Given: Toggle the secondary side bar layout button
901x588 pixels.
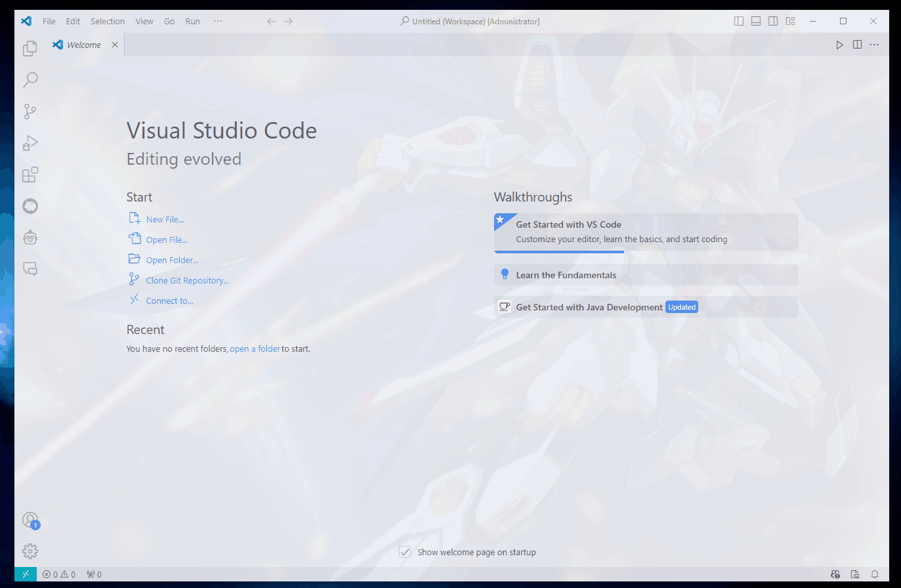Looking at the screenshot, I should pyautogui.click(x=773, y=21).
